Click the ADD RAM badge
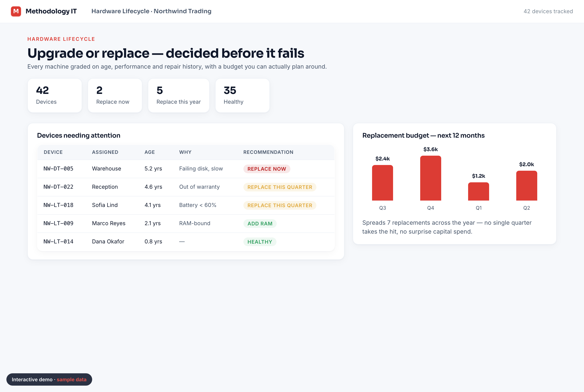 [260, 224]
